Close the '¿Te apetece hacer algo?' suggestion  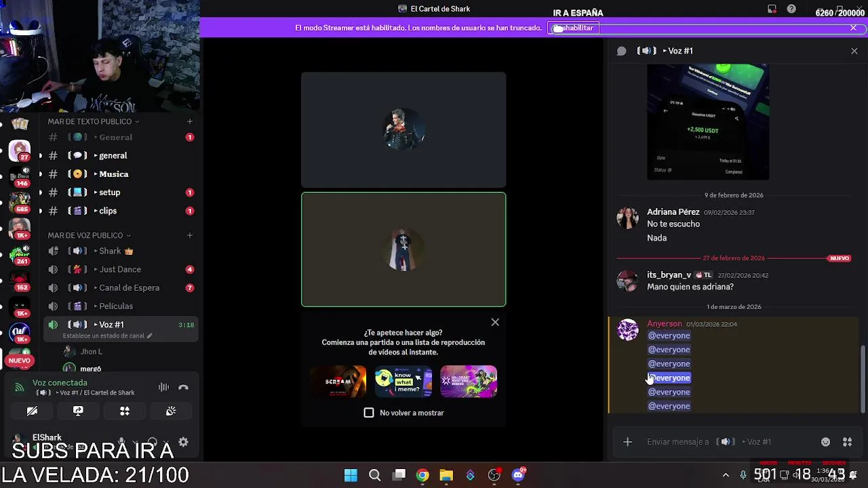(495, 323)
